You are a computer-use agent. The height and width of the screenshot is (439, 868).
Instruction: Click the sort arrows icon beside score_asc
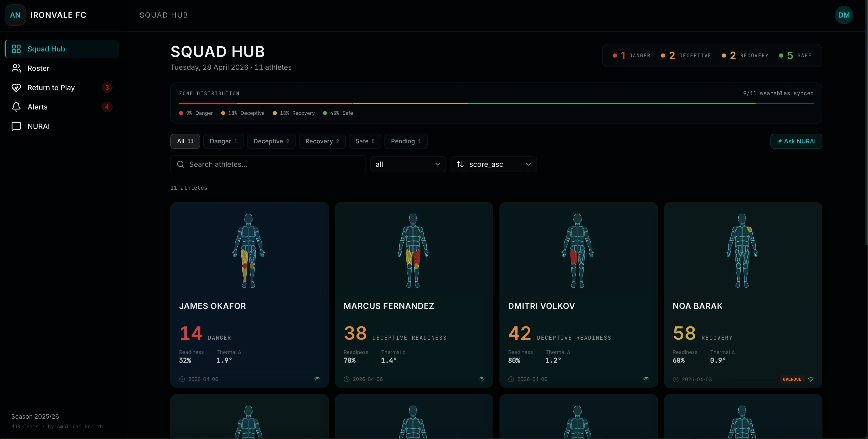[460, 164]
